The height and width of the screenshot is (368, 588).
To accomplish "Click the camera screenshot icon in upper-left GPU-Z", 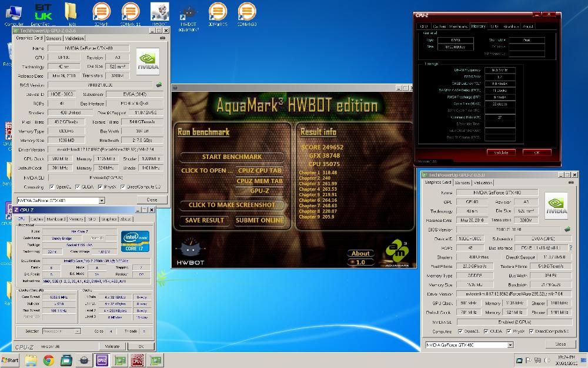I will coord(162,38).
